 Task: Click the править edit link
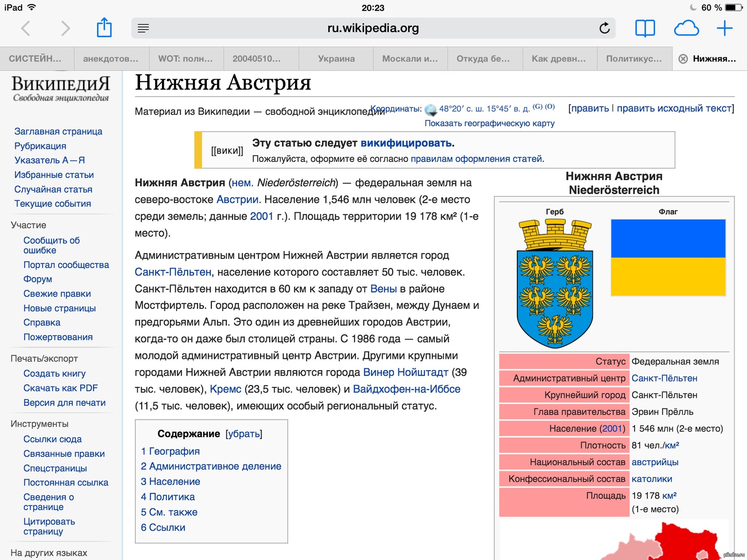tap(590, 108)
